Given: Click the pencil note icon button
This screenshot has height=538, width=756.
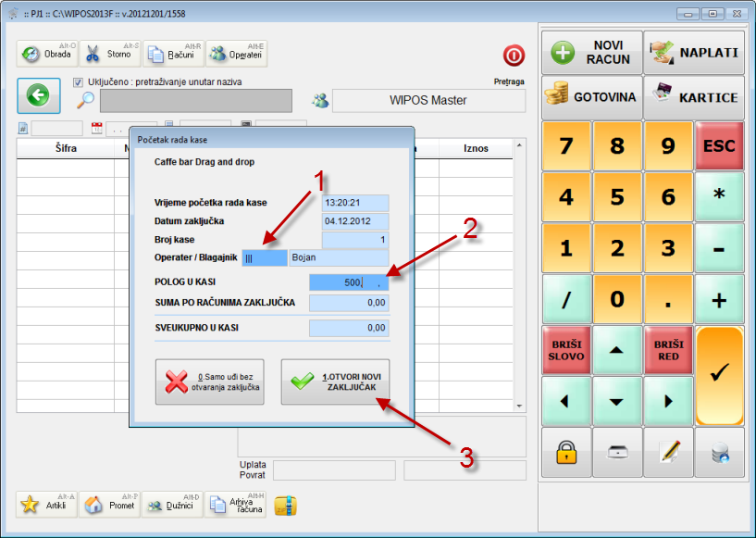Looking at the screenshot, I should click(668, 452).
